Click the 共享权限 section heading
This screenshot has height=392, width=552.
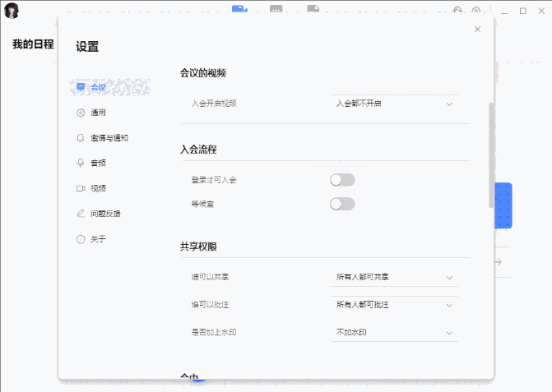(198, 247)
